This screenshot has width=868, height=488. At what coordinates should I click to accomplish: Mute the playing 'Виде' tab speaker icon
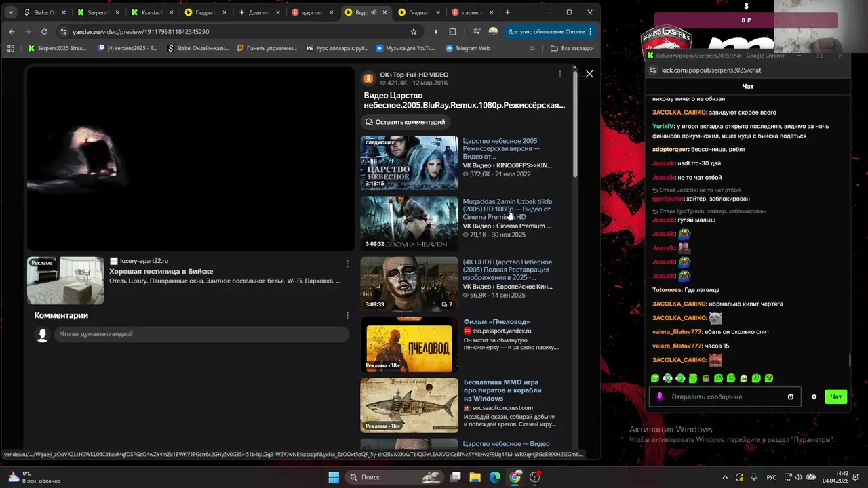click(374, 12)
